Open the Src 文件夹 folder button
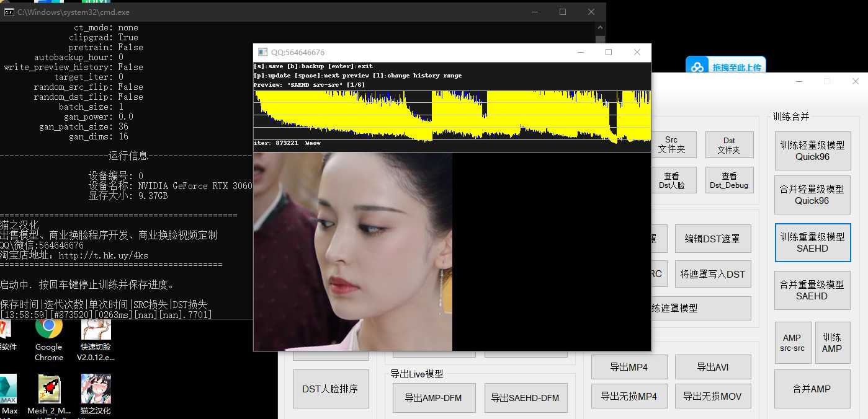Screen dimensions: 868x419 pos(671,145)
